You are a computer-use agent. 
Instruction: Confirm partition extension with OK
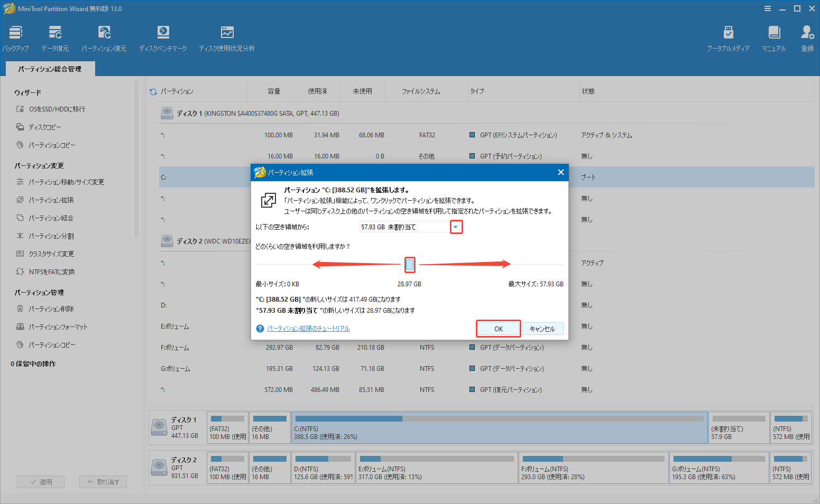coord(497,328)
